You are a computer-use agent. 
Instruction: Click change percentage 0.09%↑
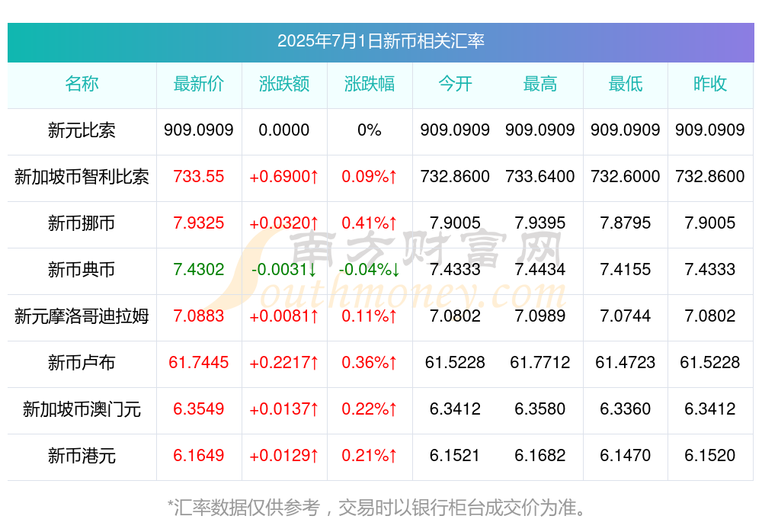coord(370,177)
